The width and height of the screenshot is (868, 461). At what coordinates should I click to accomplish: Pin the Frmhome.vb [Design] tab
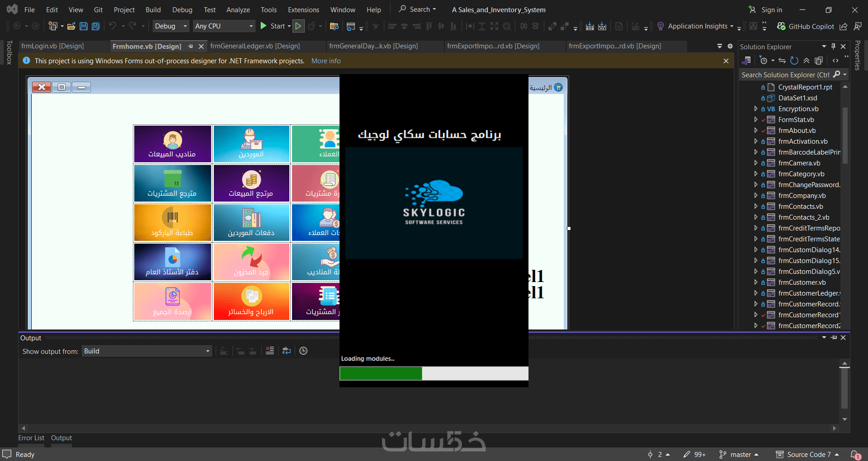191,46
